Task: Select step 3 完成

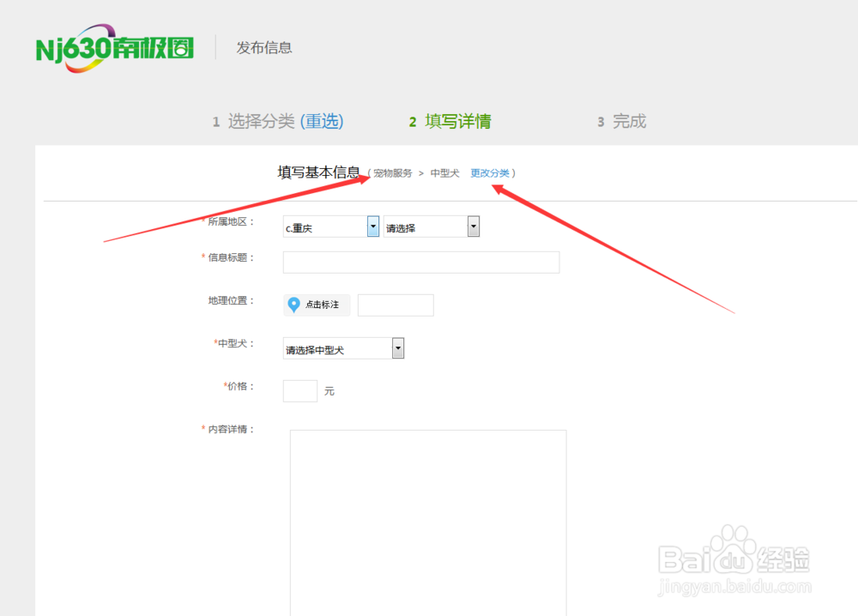Action: (620, 121)
